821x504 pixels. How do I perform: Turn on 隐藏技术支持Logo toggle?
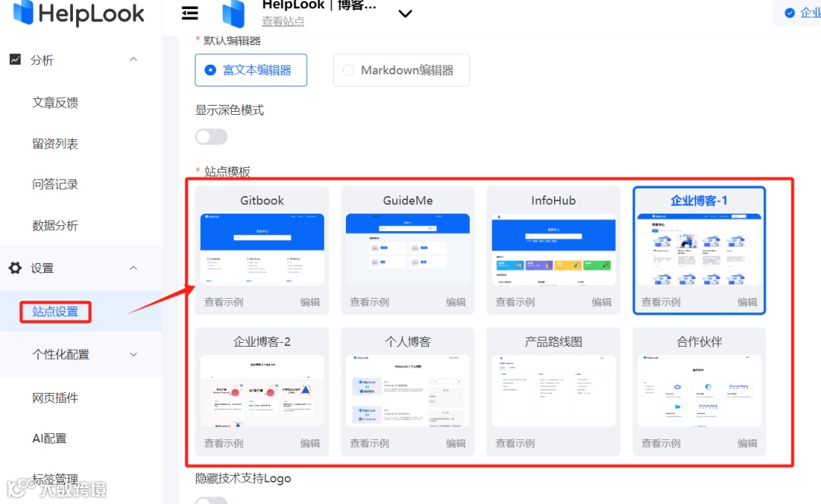coord(211,499)
